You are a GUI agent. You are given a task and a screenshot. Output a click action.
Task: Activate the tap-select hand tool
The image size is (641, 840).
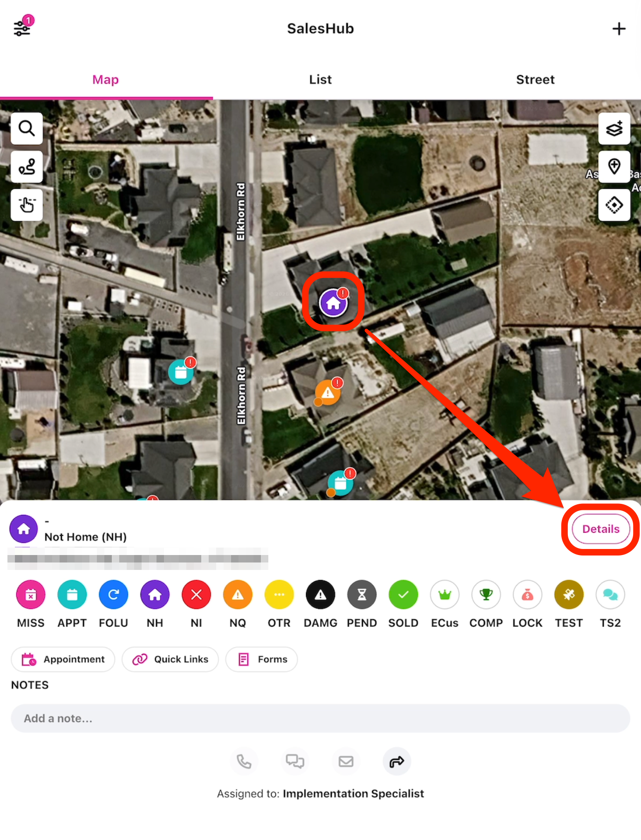pyautogui.click(x=27, y=205)
